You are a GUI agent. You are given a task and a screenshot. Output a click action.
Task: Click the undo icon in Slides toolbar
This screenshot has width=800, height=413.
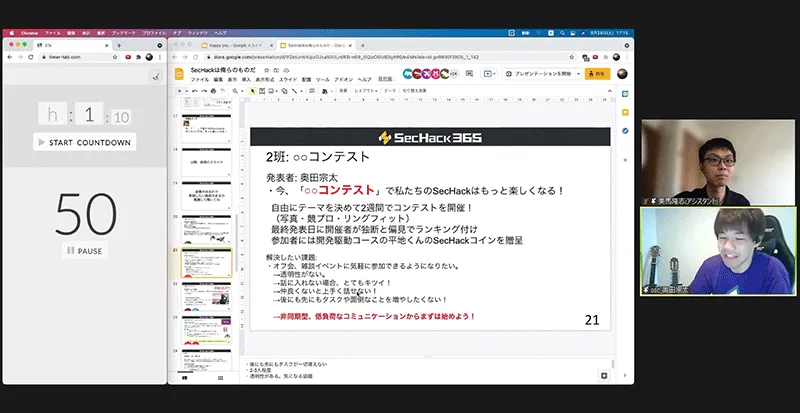pyautogui.click(x=194, y=91)
